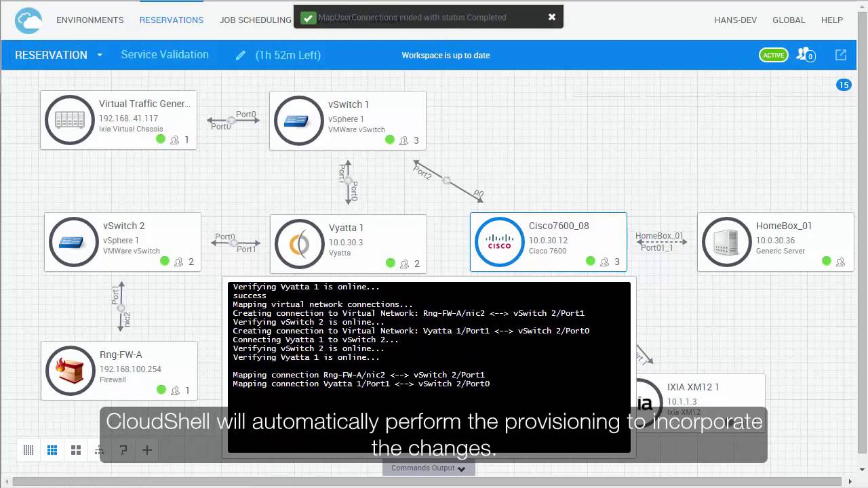Click users icon on HomeBox_01 card
The height and width of the screenshot is (488, 868).
tap(841, 262)
